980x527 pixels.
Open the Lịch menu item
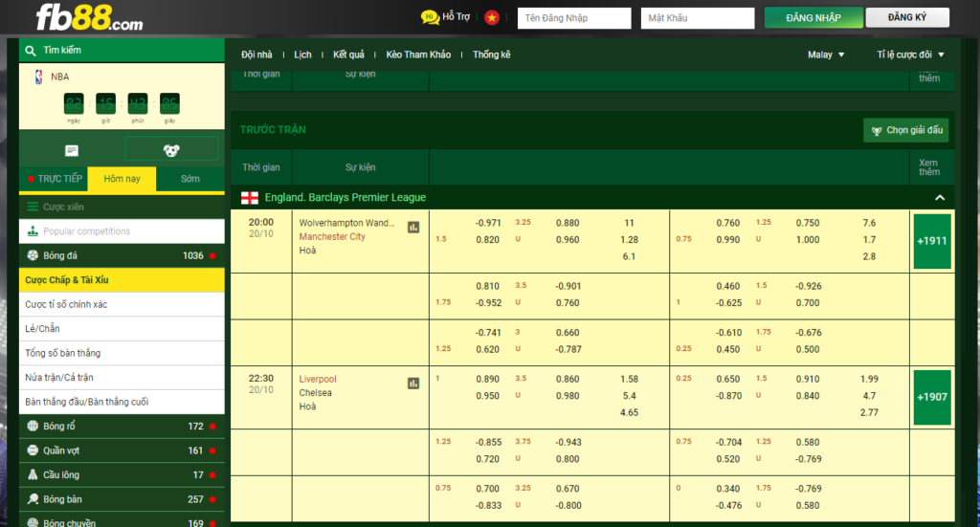(302, 55)
